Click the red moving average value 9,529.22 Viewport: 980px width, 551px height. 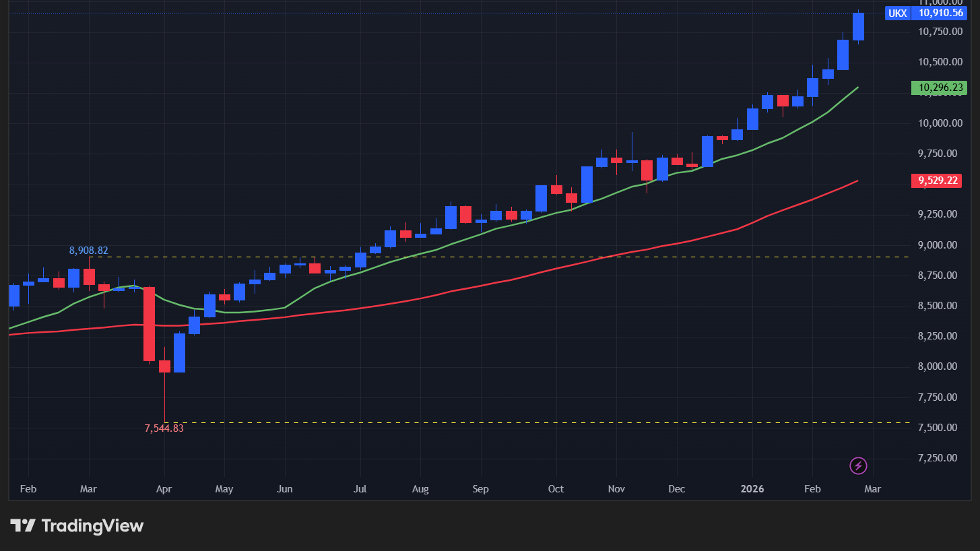click(935, 181)
